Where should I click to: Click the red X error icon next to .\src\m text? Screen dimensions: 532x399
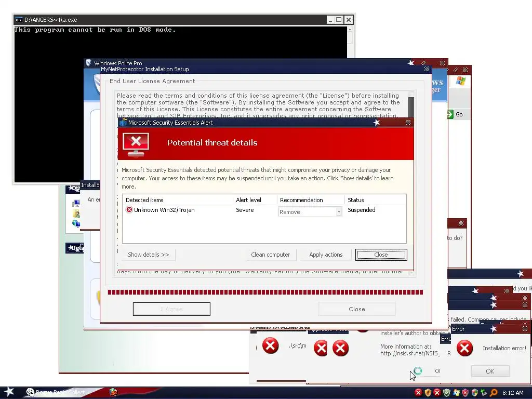(270, 345)
